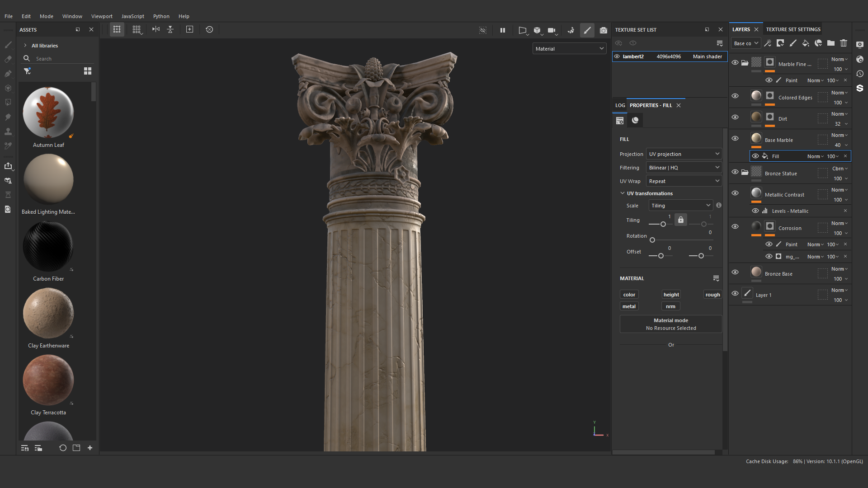This screenshot has height=488, width=868.
Task: Collapse the UV transformations section
Action: (x=623, y=193)
